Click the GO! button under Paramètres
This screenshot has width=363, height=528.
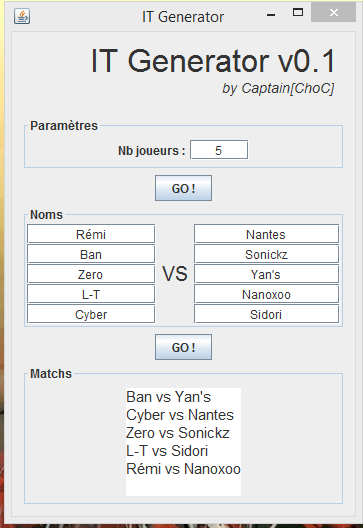184,188
